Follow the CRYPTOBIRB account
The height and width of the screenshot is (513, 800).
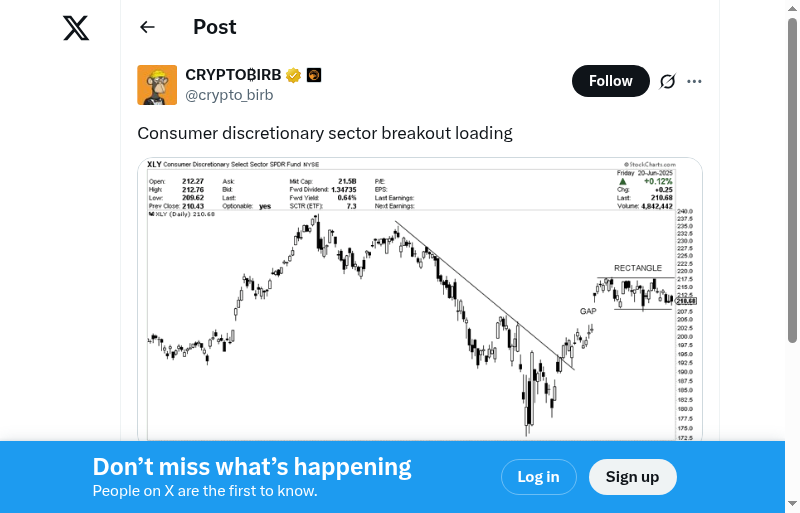(610, 81)
